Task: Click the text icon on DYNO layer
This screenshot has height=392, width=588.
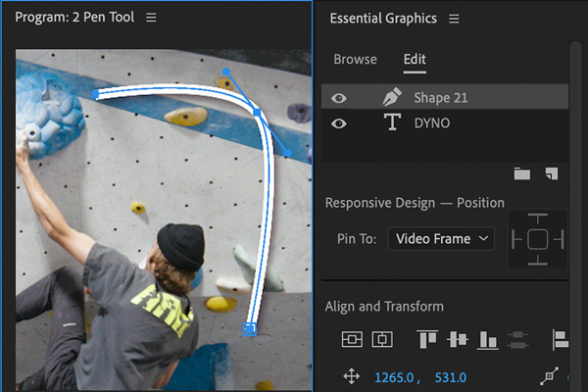Action: coord(392,122)
